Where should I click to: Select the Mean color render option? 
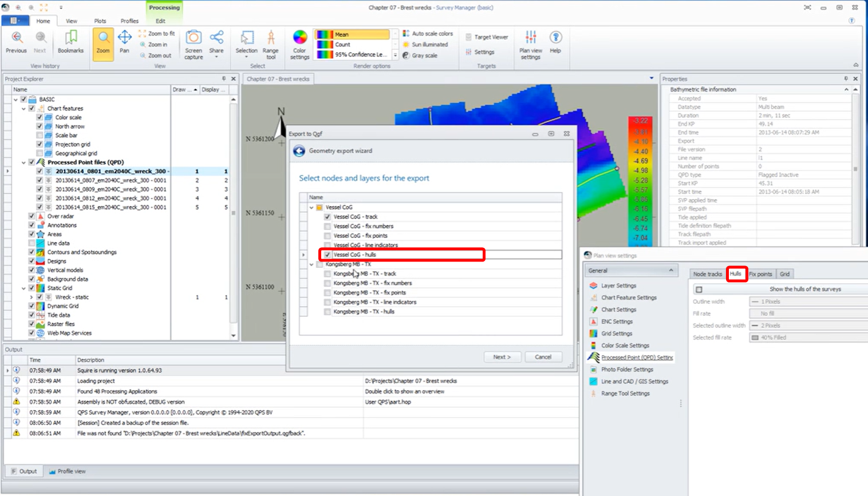353,34
